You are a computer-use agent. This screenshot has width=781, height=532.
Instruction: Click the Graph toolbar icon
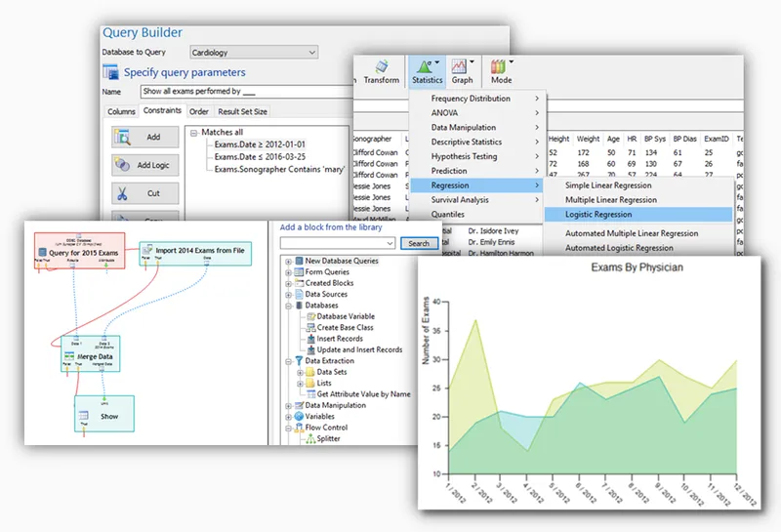tap(459, 66)
